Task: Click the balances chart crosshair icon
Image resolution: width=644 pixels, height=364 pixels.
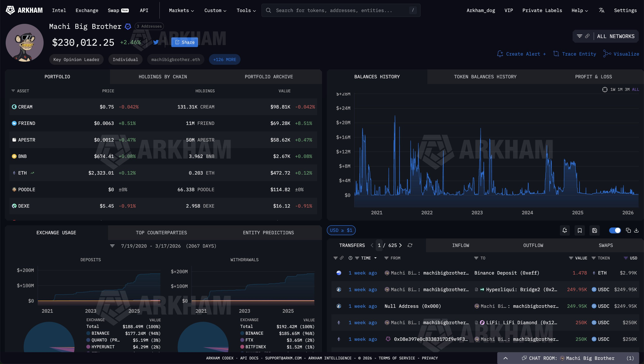Action: [x=605, y=89]
